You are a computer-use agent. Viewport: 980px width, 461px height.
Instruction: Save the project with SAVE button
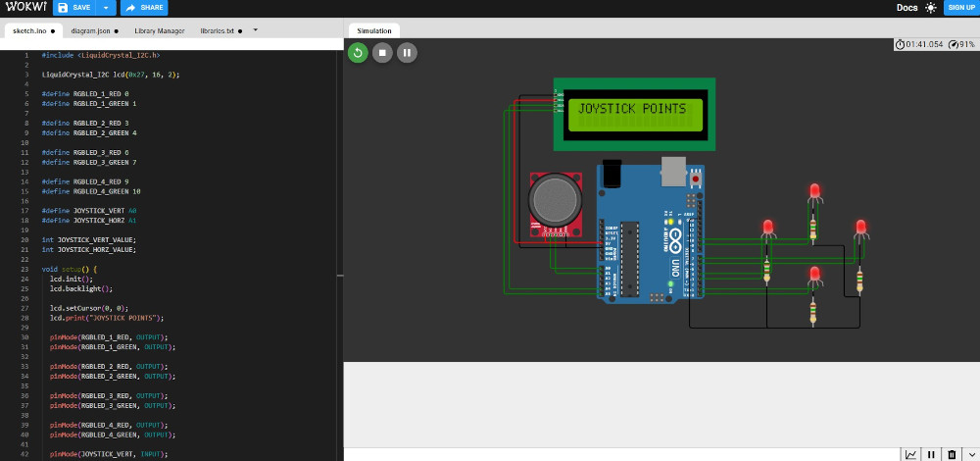coord(75,8)
